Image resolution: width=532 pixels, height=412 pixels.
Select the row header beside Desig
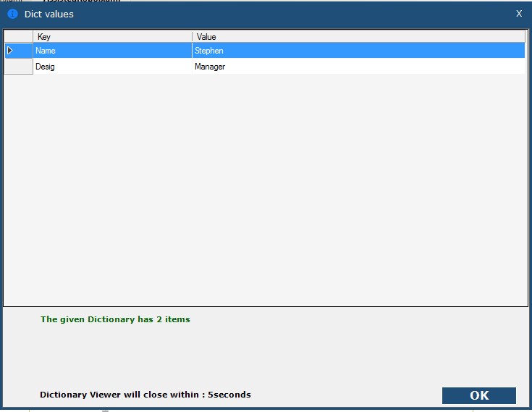pos(18,67)
